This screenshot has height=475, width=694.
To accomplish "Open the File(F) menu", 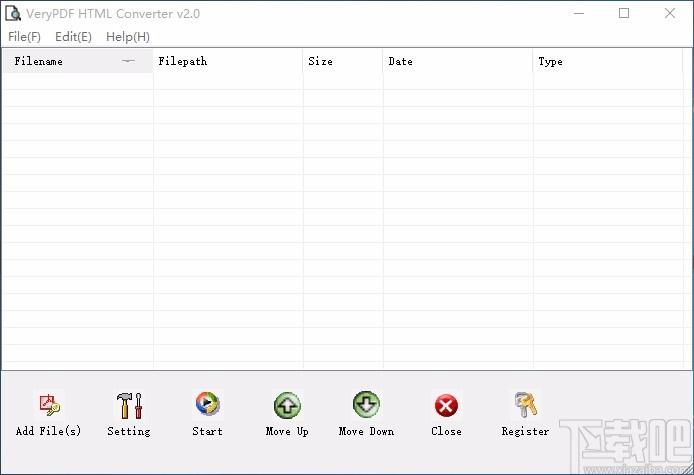I will point(24,37).
